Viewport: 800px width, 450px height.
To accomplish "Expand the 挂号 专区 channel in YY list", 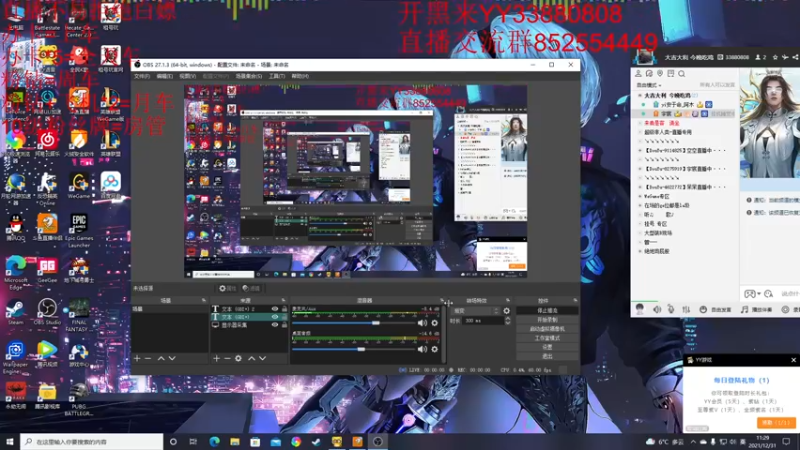I will pyautogui.click(x=640, y=224).
